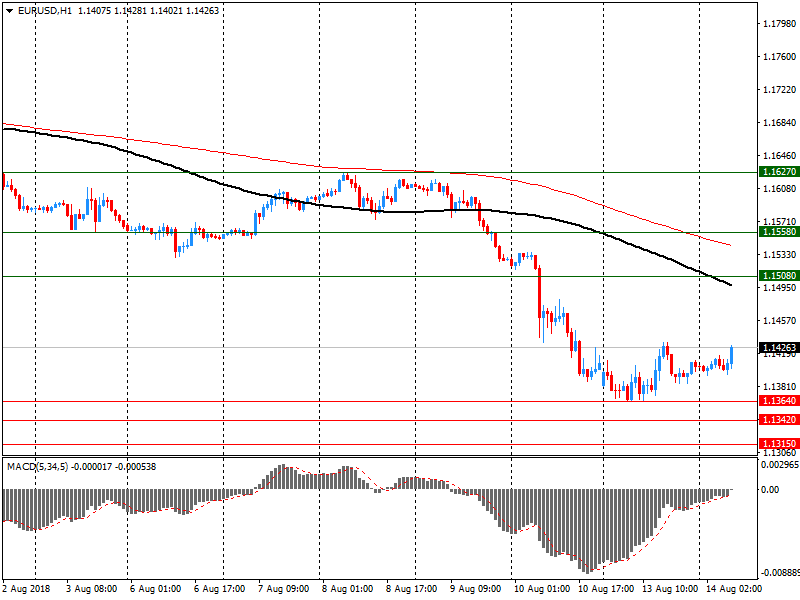Viewport: 800px width, 600px height.
Task: Click the 3 Aug 08:00 time axis label
Action: (92, 589)
